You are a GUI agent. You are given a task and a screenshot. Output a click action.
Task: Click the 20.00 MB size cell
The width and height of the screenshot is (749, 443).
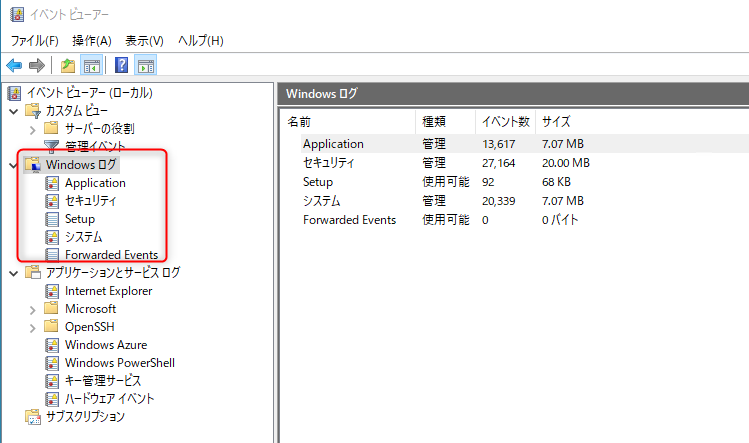point(566,163)
